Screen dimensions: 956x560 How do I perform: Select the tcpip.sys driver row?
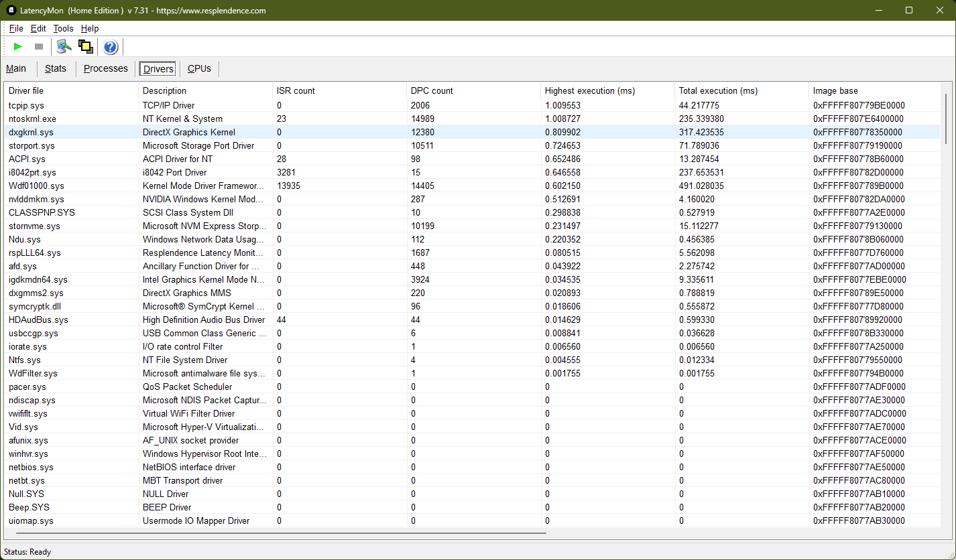click(x=27, y=105)
